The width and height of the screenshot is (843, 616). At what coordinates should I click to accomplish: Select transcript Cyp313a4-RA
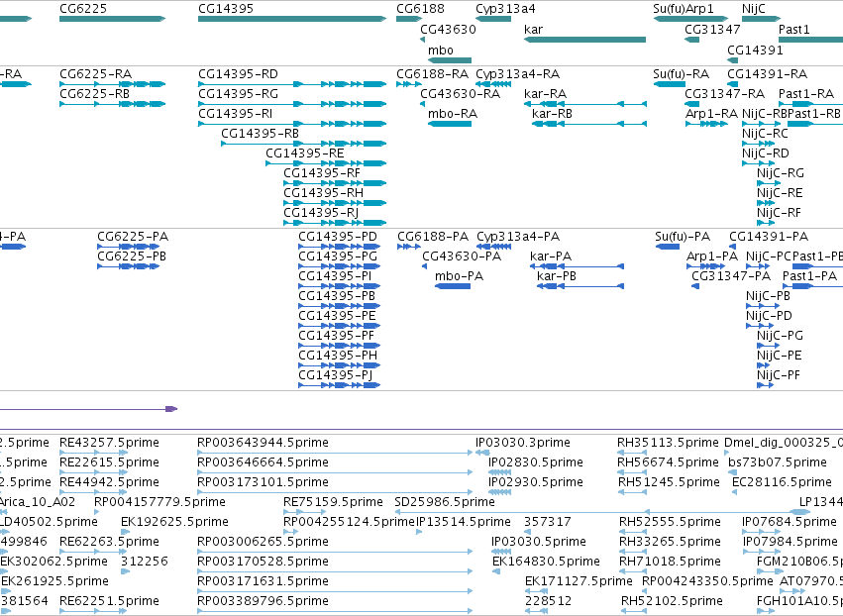click(518, 74)
